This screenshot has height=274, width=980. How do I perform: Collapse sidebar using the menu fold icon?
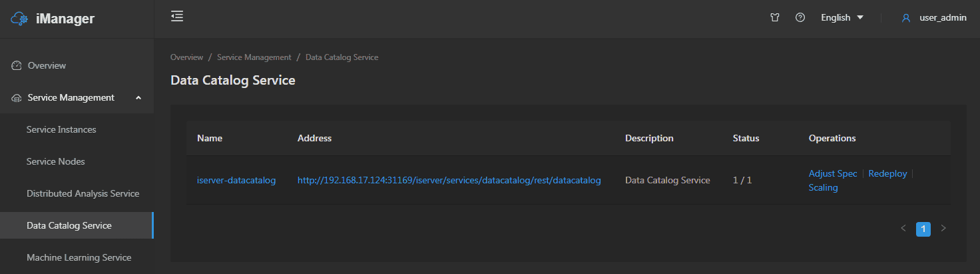(177, 17)
